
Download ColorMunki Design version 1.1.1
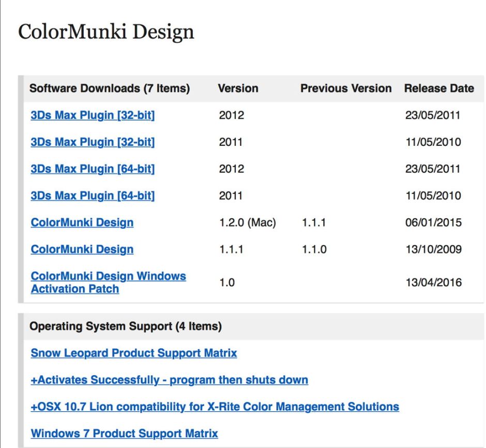82,249
